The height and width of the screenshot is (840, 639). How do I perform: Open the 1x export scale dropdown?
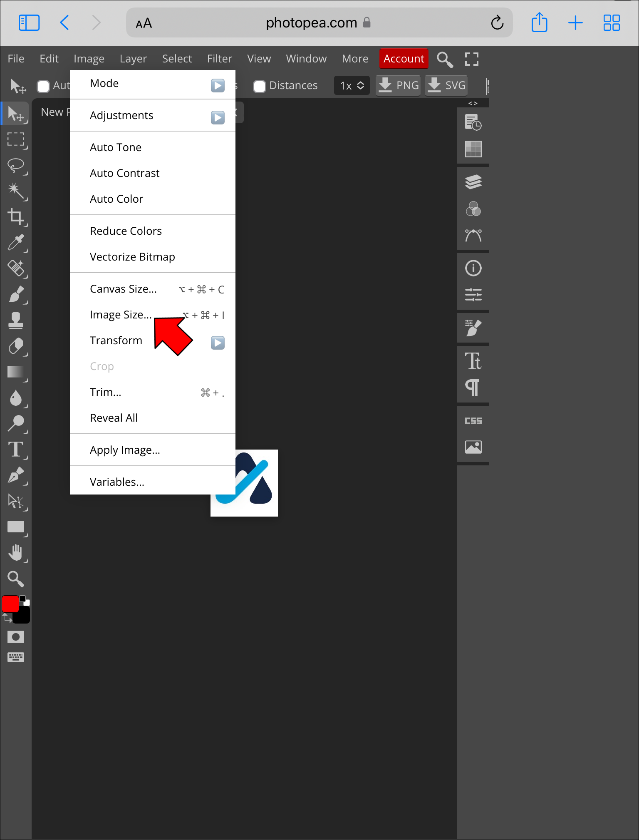(x=352, y=86)
